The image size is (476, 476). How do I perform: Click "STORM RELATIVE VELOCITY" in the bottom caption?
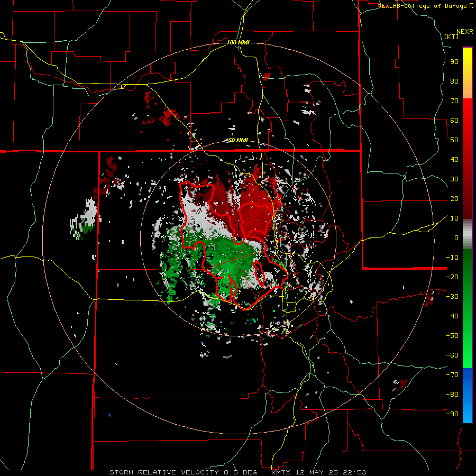tap(164, 472)
